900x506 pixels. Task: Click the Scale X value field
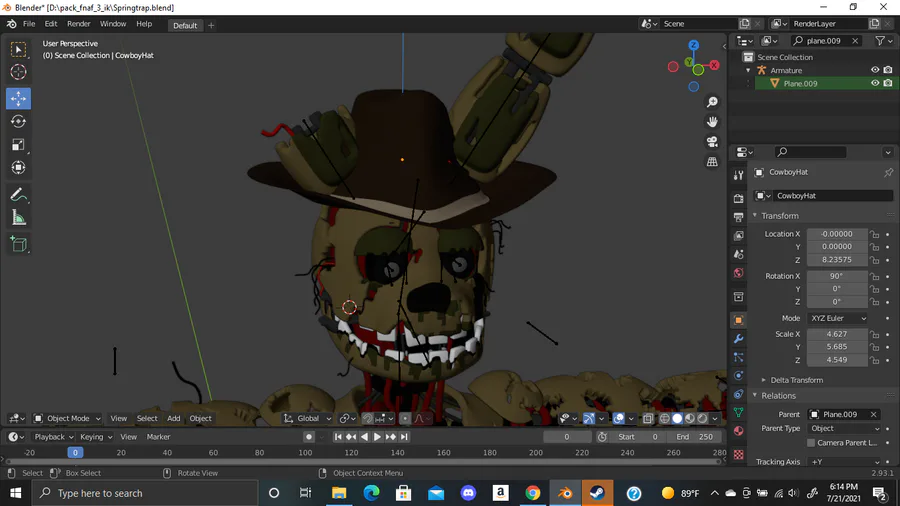(x=837, y=334)
